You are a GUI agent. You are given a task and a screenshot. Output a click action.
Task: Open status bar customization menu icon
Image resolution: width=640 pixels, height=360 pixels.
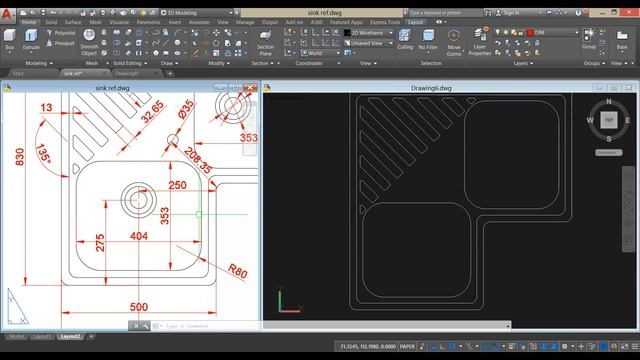635,347
